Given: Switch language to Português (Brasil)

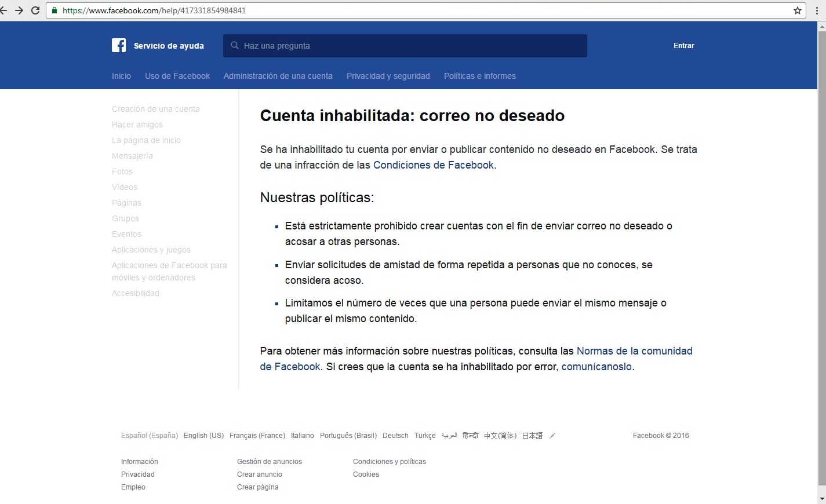Looking at the screenshot, I should (348, 436).
